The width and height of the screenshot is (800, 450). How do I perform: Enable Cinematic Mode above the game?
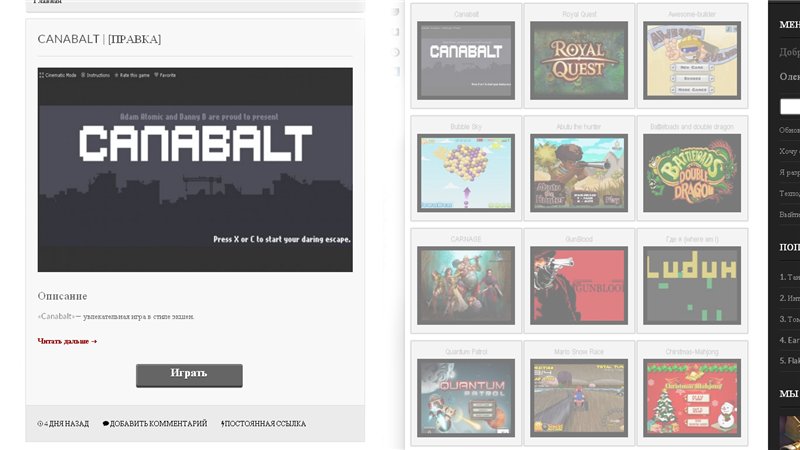tap(58, 75)
